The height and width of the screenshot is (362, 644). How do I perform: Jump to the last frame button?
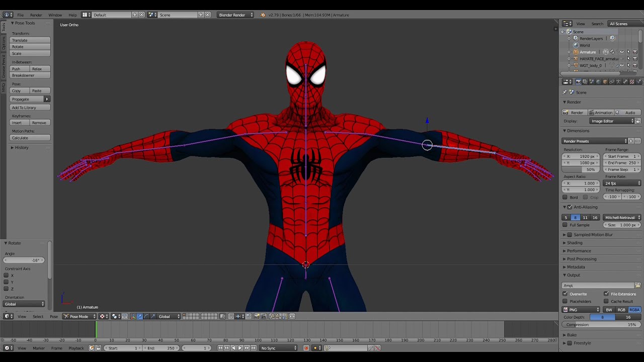coord(254,348)
